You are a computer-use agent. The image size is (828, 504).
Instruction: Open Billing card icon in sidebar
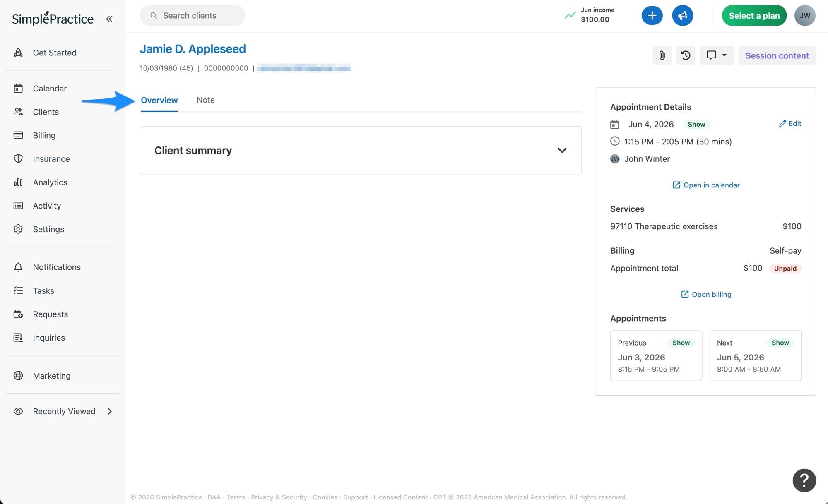[x=18, y=135]
